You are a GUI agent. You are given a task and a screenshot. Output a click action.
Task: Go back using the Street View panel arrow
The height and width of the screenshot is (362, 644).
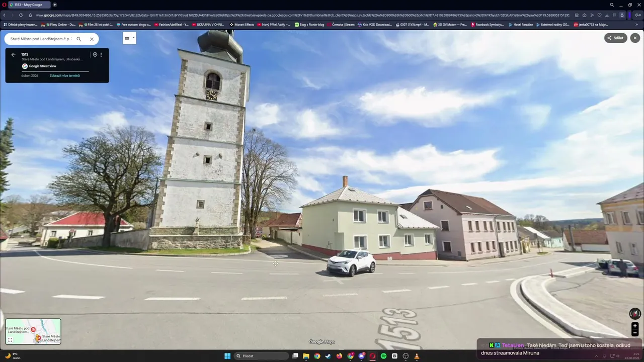13,55
